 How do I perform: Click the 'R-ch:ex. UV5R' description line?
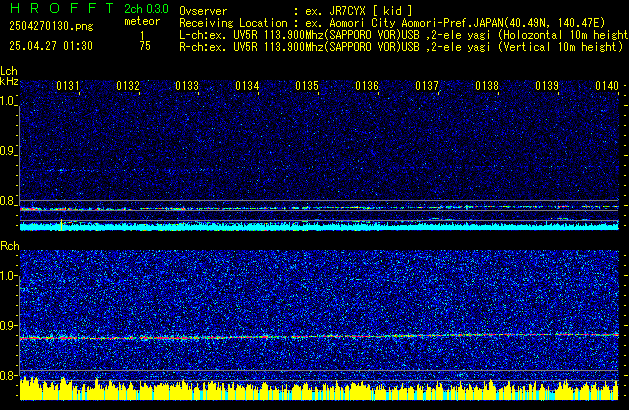point(401,47)
